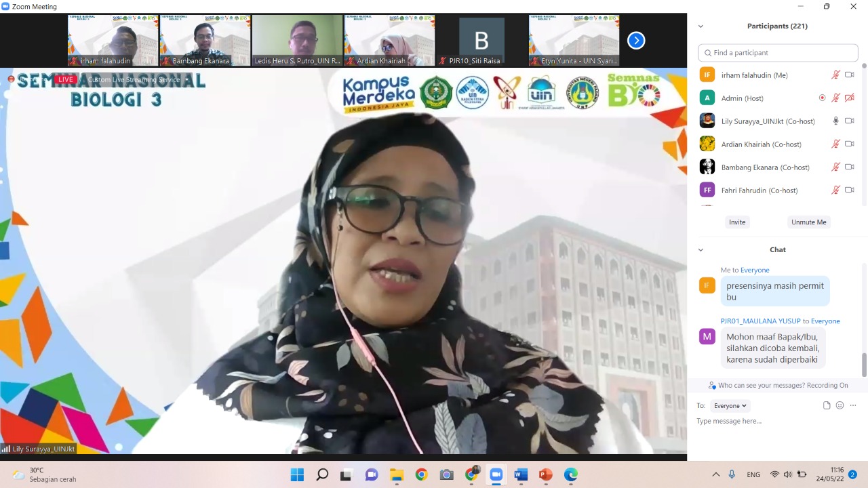Click Ardian Khairiah's muted microphone icon
Image resolution: width=868 pixels, height=488 pixels.
(x=836, y=144)
